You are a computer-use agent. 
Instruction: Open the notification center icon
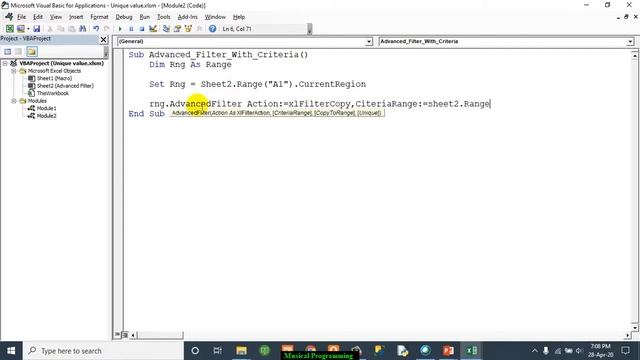tap(626, 351)
